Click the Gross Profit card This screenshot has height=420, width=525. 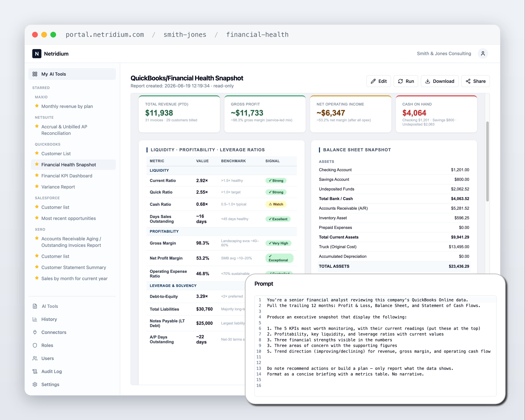(265, 114)
